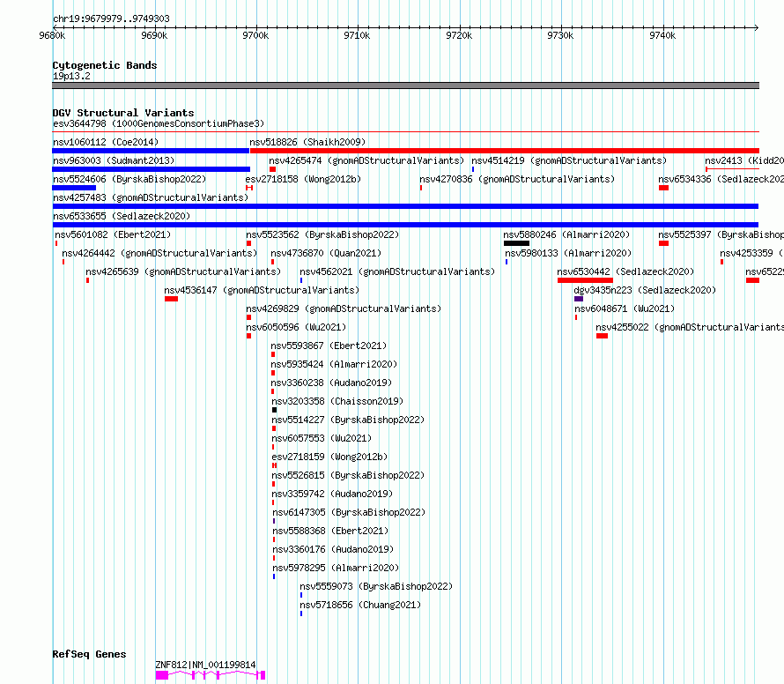This screenshot has width=784, height=684.
Task: Open nsv5978295 (Almarri2020) label
Action: pyautogui.click(x=336, y=568)
